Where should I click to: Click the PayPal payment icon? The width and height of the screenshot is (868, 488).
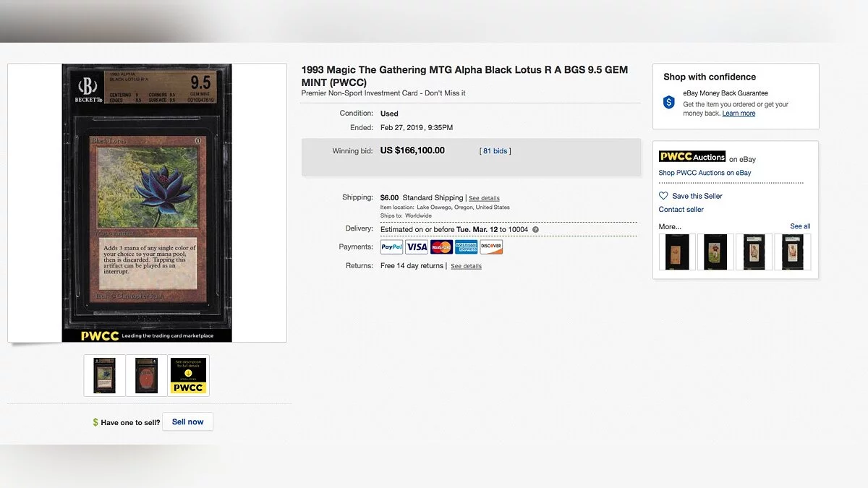click(x=391, y=247)
